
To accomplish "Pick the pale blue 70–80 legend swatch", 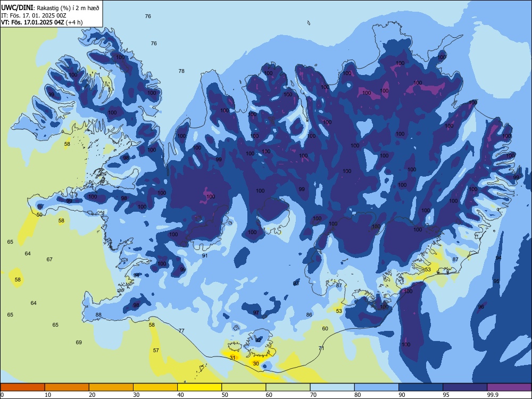I will [x=332, y=387].
